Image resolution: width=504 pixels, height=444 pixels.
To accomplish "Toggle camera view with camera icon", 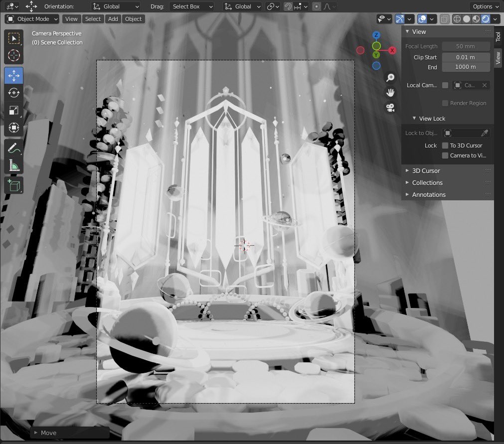I will coord(390,108).
